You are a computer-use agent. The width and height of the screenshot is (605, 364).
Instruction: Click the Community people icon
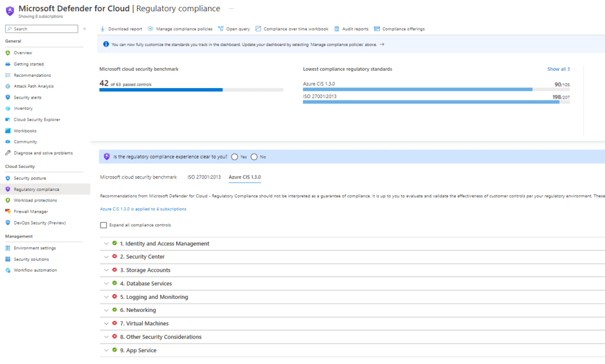point(8,142)
